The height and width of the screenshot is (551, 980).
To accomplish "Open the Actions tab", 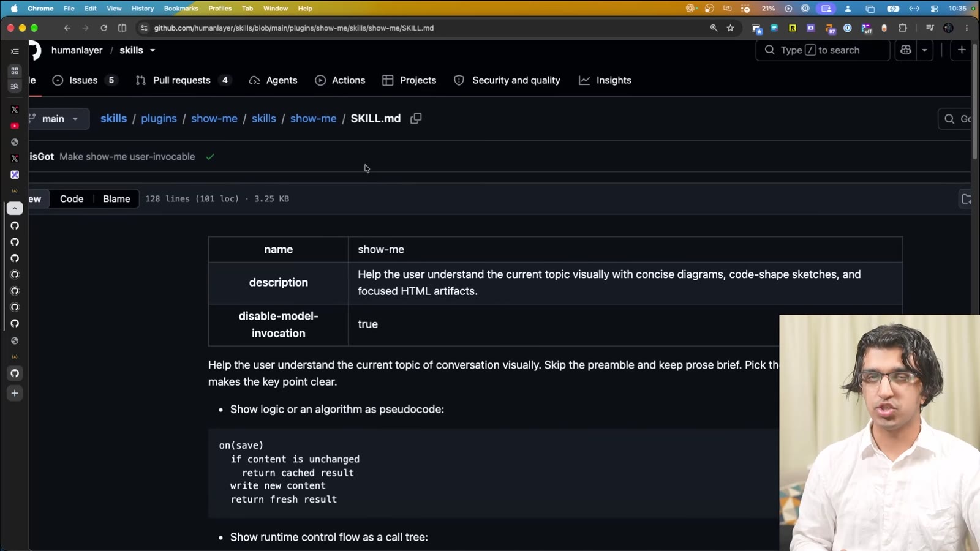I will click(x=340, y=80).
